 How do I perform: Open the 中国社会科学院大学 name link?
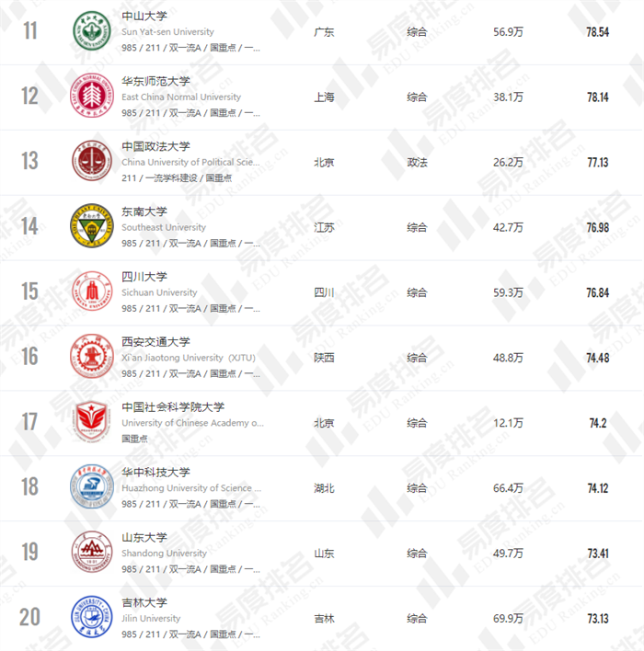(x=173, y=407)
